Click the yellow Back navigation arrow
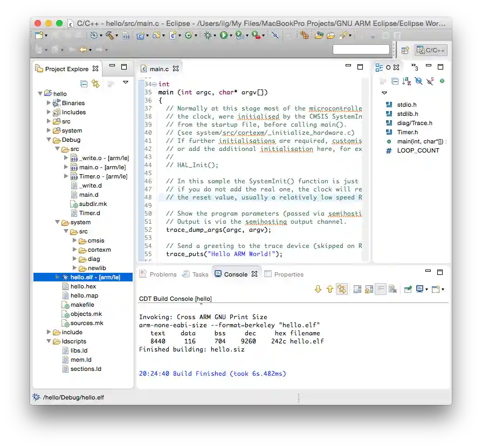The height and width of the screenshot is (448, 482). [83, 50]
